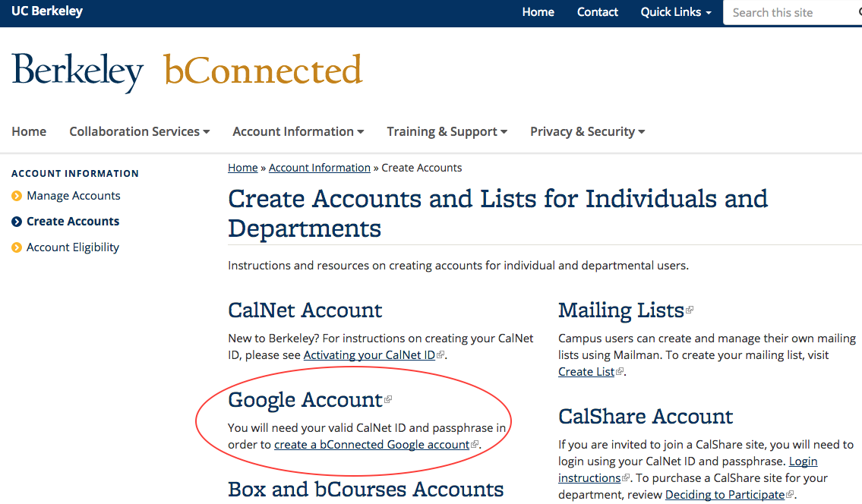Click external link icon after Google Account heading
This screenshot has height=504, width=862.
point(388,398)
